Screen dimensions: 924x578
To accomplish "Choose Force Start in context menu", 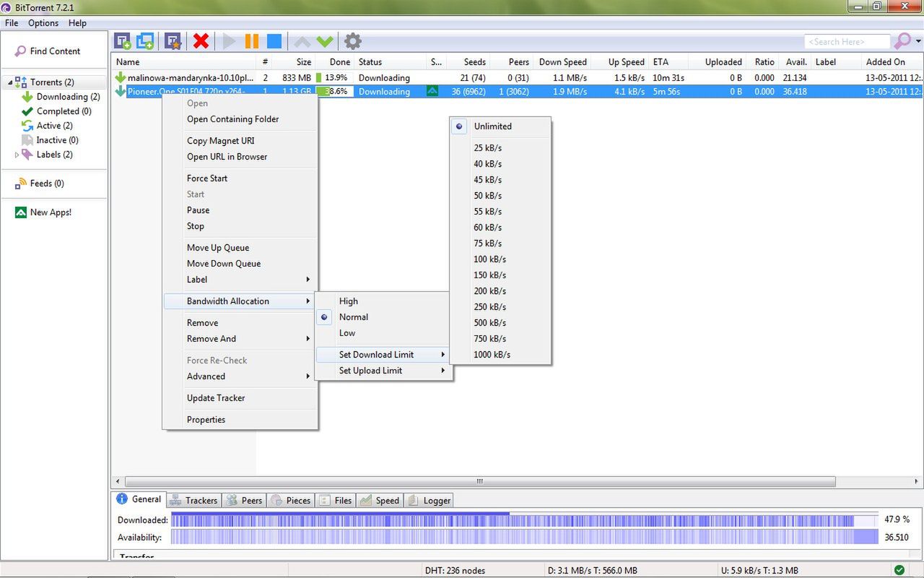I will pyautogui.click(x=240, y=178).
